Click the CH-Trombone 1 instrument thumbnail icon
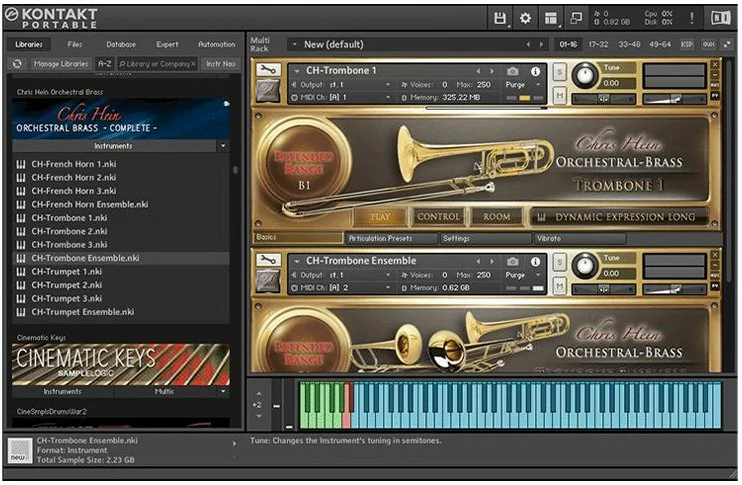The width and height of the screenshot is (742, 485). [x=268, y=91]
